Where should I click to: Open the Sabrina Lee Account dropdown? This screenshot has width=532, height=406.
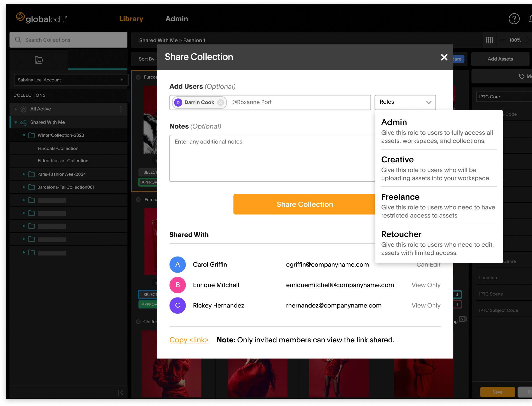71,80
